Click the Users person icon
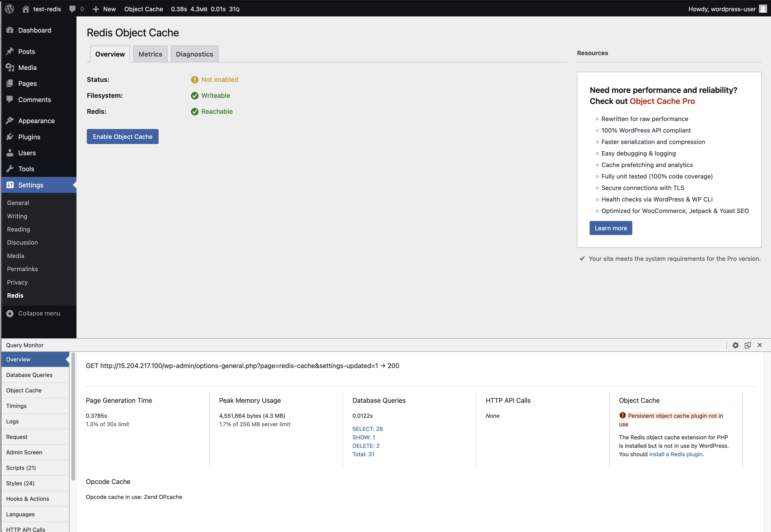The image size is (771, 532). pyautogui.click(x=10, y=153)
